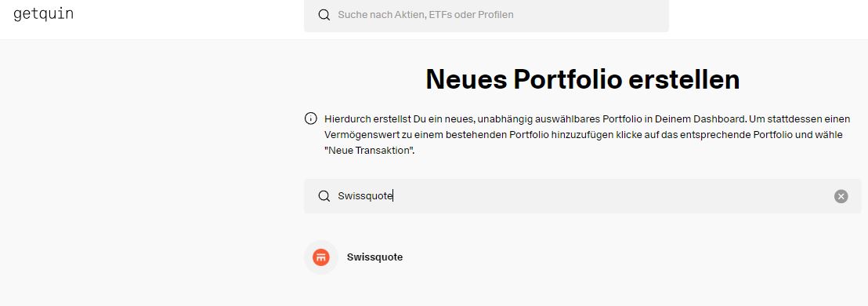Image resolution: width=868 pixels, height=306 pixels.
Task: Click the empty area right of the Swissquote result
Action: pos(631,257)
